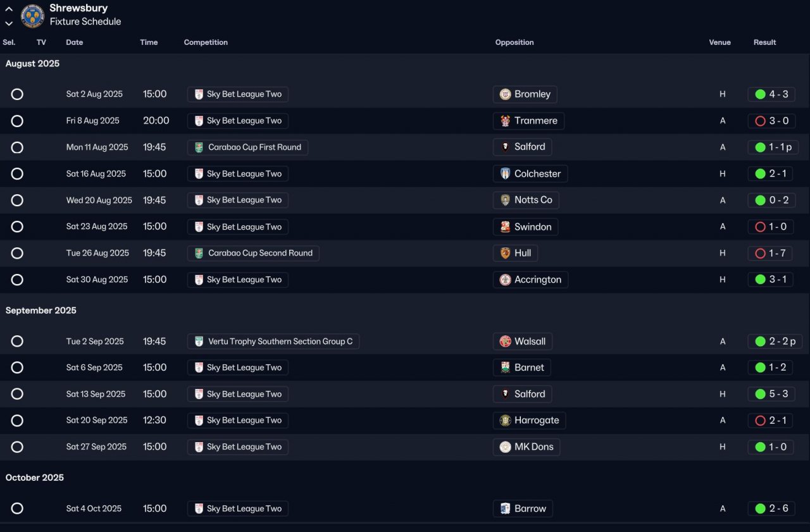Viewport: 810px width, 532px height.
Task: Open Sky Bet League Two for Colchester fixture
Action: 244,174
